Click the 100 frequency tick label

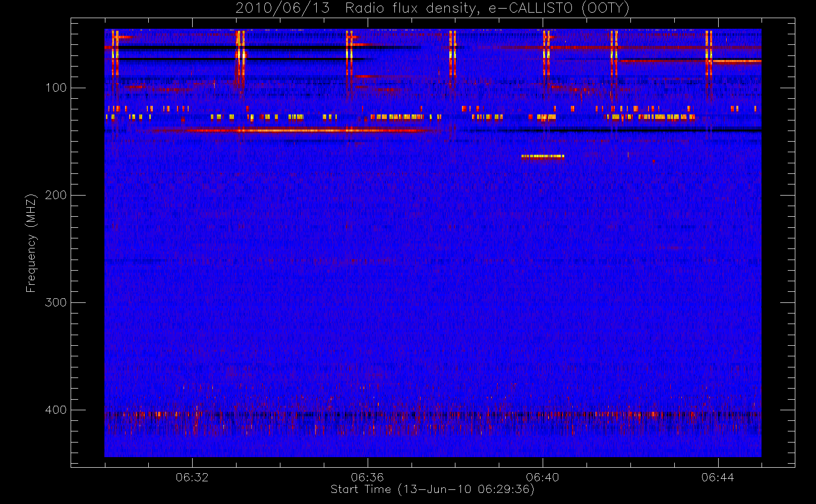tap(56, 88)
